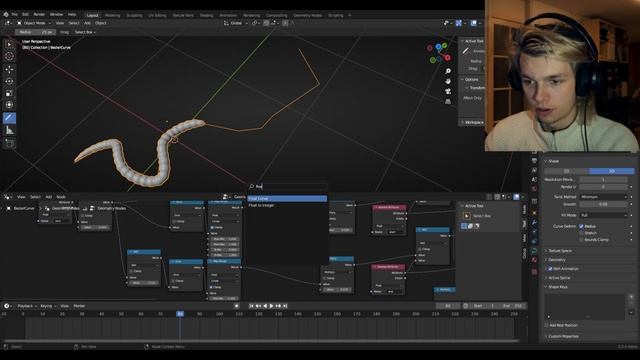Select the Rotate tool

9,81
